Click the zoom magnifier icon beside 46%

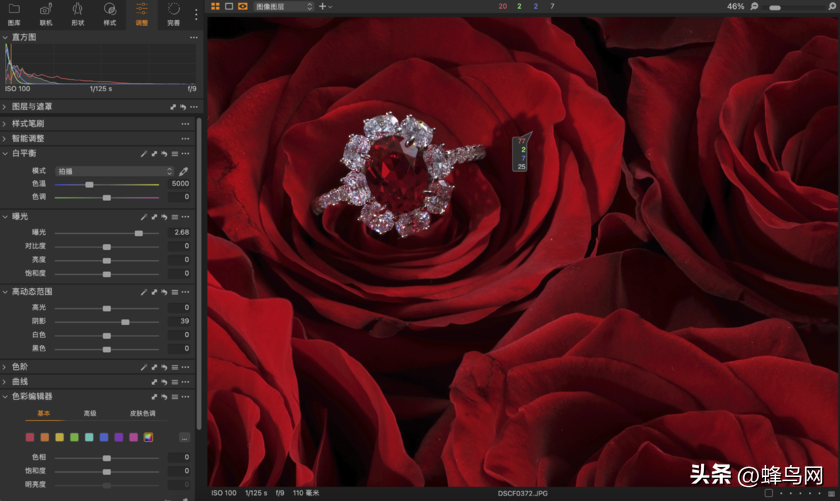(754, 6)
